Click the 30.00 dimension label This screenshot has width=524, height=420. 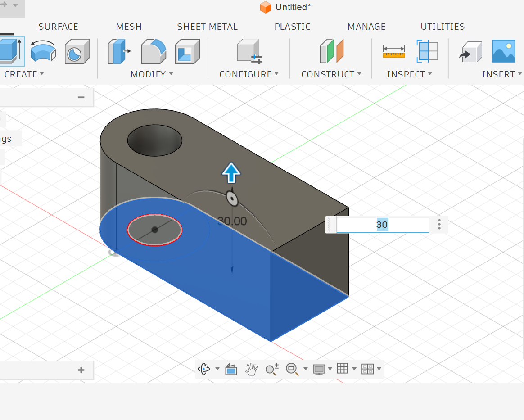pos(232,221)
